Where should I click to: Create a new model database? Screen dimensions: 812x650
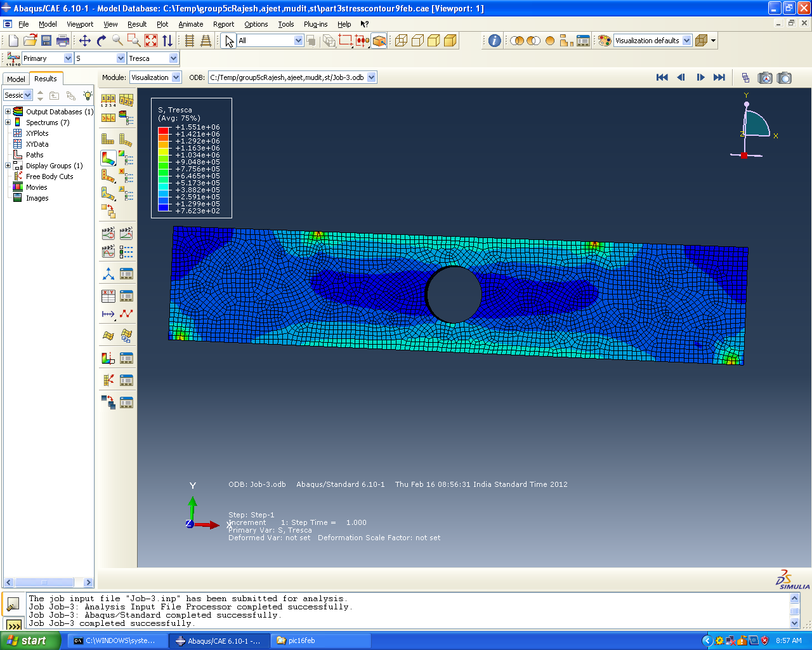coord(13,41)
